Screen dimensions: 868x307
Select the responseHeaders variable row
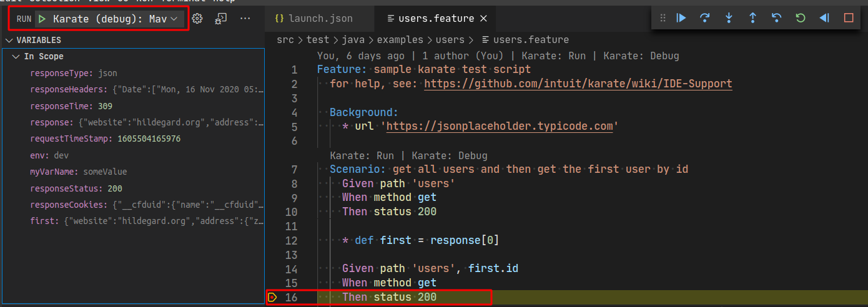pyautogui.click(x=147, y=89)
